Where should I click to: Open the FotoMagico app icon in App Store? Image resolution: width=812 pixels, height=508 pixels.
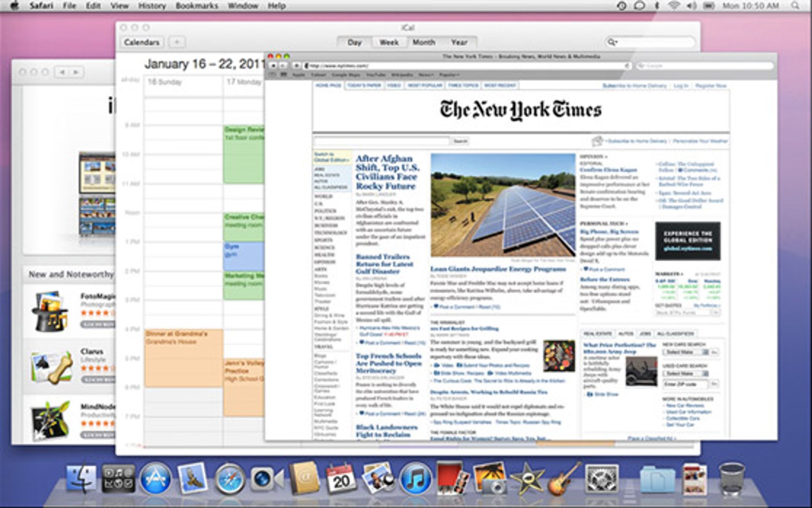pyautogui.click(x=50, y=311)
